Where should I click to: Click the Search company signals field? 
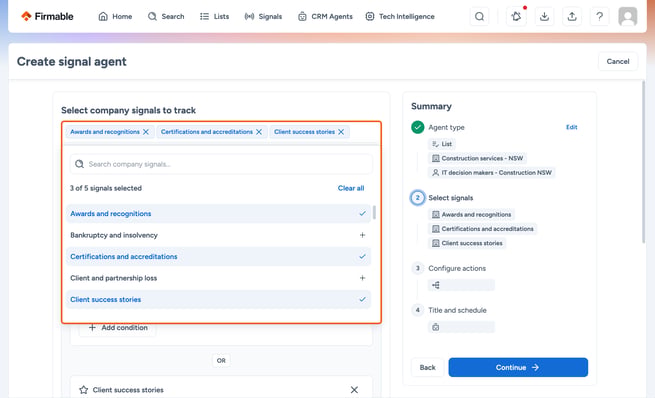point(221,164)
